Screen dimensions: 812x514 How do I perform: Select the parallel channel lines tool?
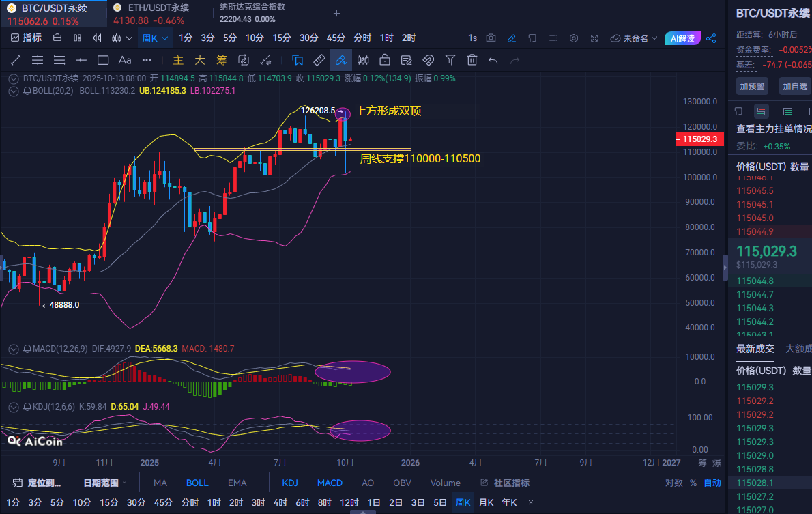click(38, 60)
